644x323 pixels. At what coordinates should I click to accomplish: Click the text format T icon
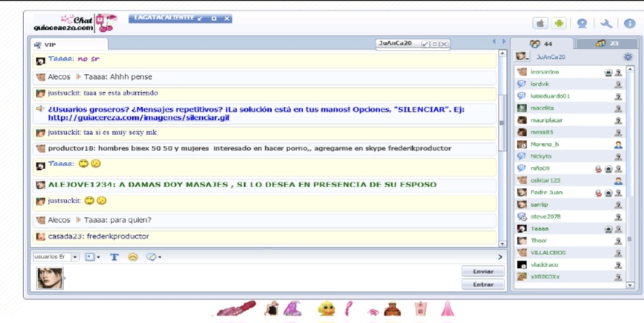point(114,257)
